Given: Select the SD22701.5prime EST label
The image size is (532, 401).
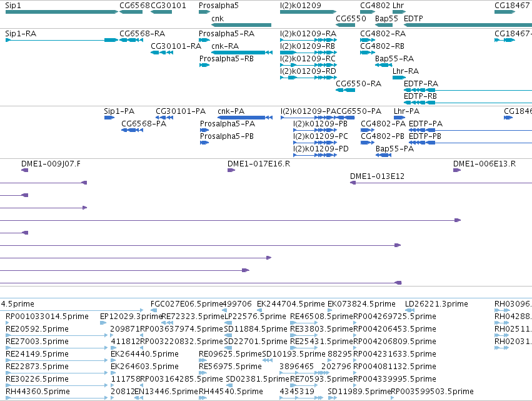Looking at the screenshot, I should pos(256,342).
